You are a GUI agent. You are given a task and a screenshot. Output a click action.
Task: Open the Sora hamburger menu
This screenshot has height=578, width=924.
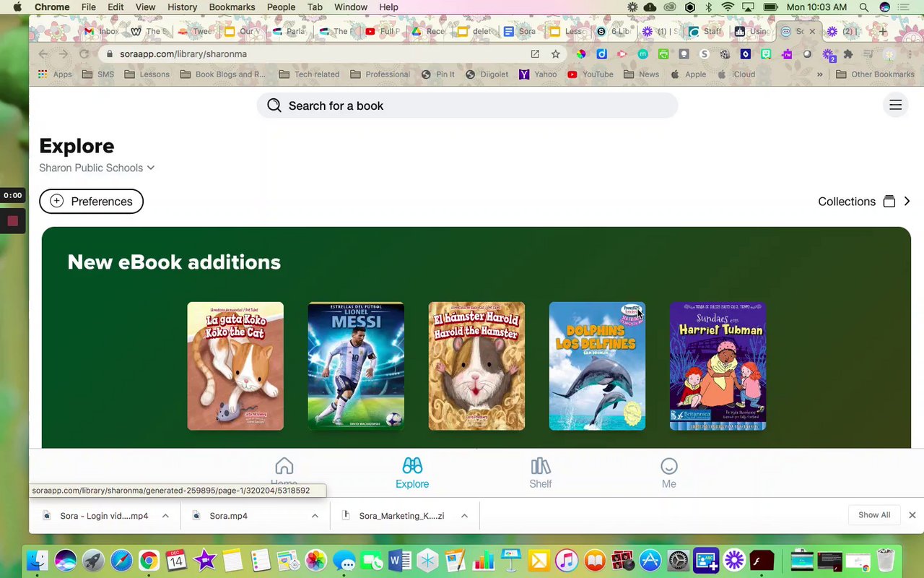[x=895, y=105]
